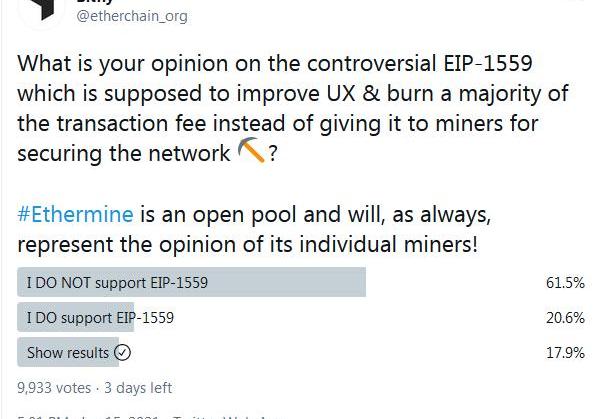
Task: Click the gray result bar of the top option
Action: pyautogui.click(x=191, y=282)
